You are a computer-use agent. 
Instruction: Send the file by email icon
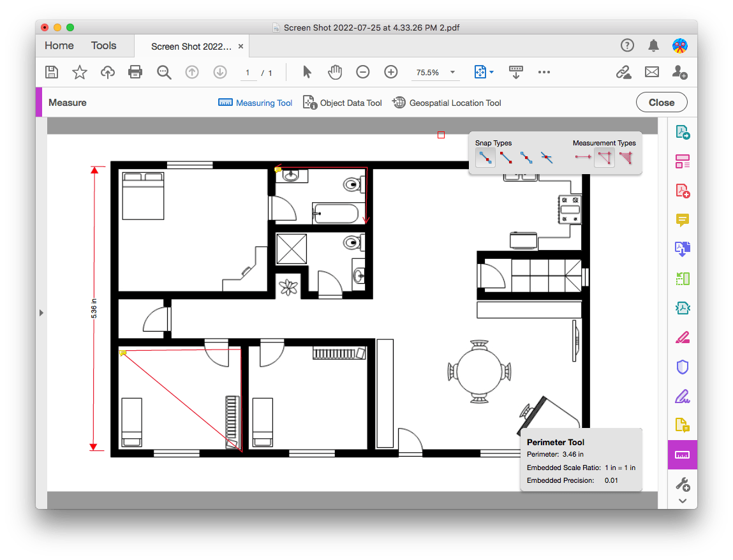tap(651, 72)
